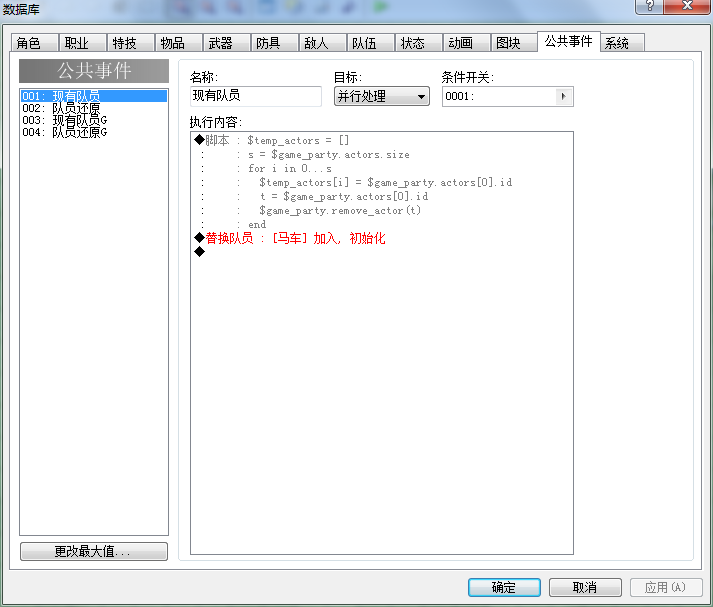Confirm with the 确定 button
This screenshot has height=607, width=713.
coord(504,587)
